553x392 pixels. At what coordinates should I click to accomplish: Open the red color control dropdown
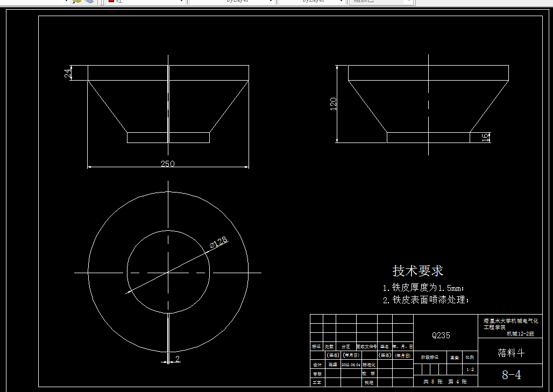click(146, 2)
